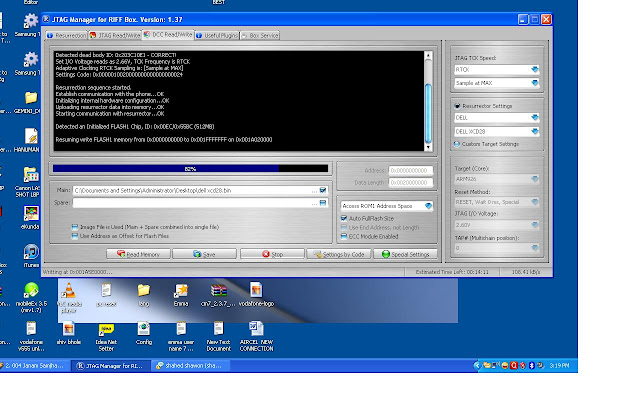This screenshot has width=640, height=400.
Task: Toggle the Spare file enable checkbox
Action: tap(323, 202)
